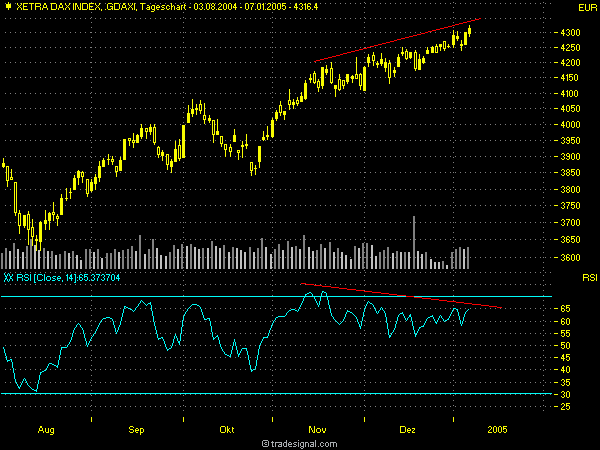Click the lower cyan RSI line at 30

click(276, 393)
